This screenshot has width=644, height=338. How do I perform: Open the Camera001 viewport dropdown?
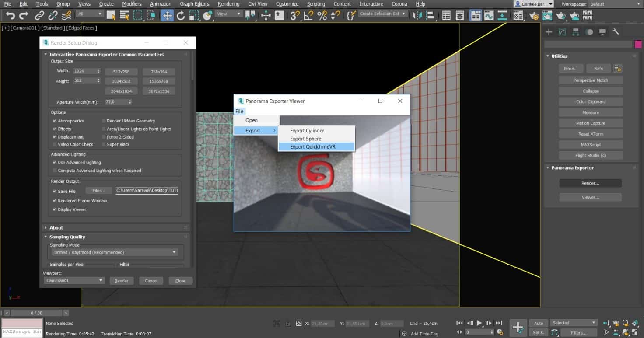tap(73, 280)
